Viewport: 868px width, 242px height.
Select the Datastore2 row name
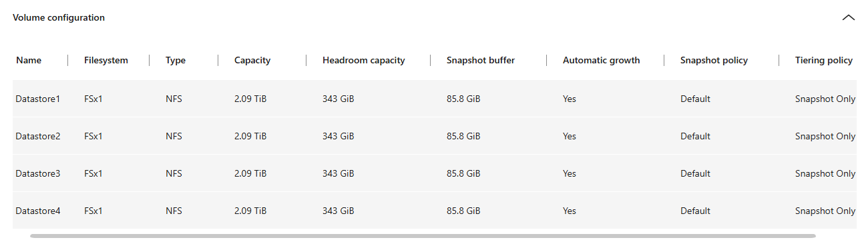(38, 136)
